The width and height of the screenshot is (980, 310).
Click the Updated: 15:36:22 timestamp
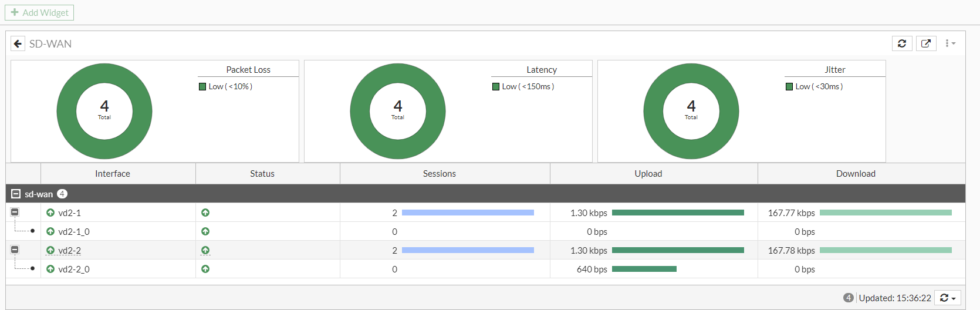pyautogui.click(x=895, y=298)
